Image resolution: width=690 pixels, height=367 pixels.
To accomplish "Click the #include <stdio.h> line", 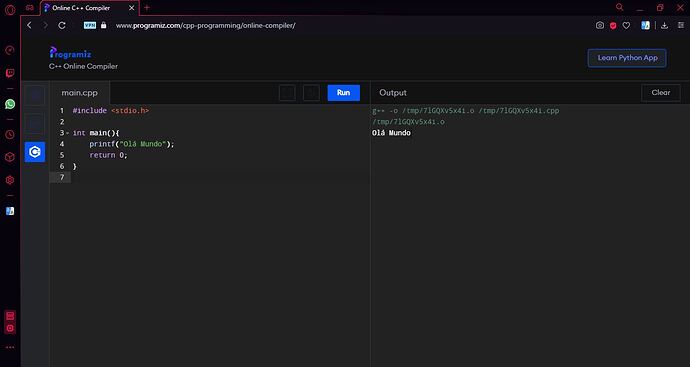I will pyautogui.click(x=111, y=110).
